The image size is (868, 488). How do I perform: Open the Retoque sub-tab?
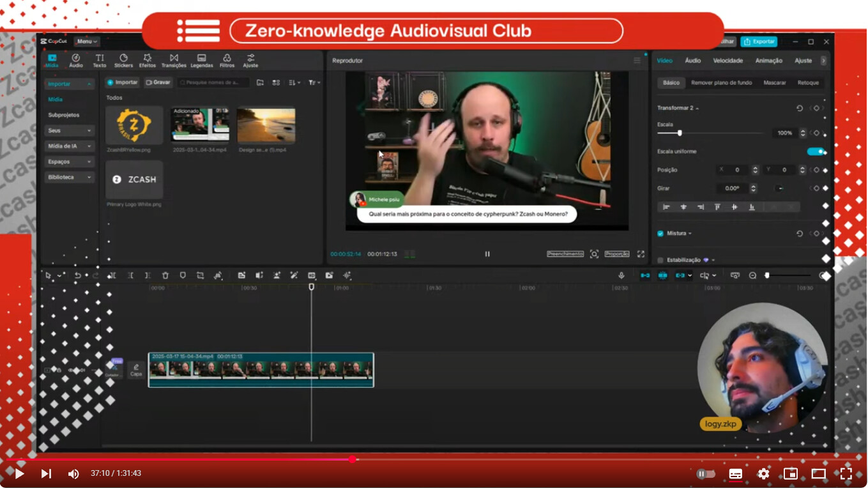click(x=808, y=82)
